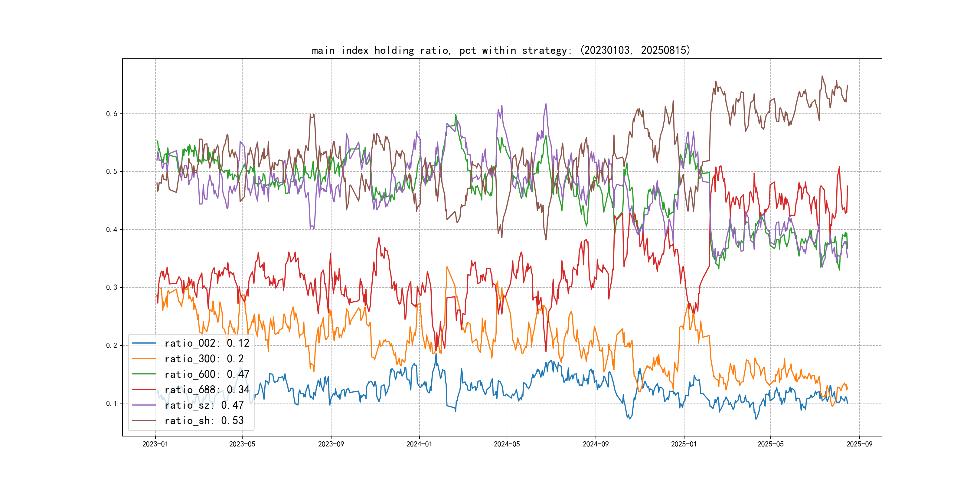The image size is (980, 490).
Task: Select the 'ratio_300: 0.2' legend label
Action: 204,359
